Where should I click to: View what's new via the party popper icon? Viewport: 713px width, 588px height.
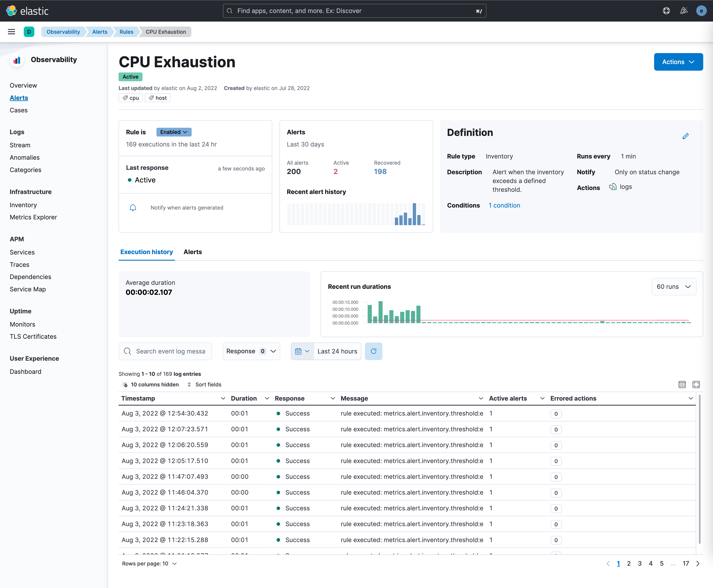pos(683,11)
